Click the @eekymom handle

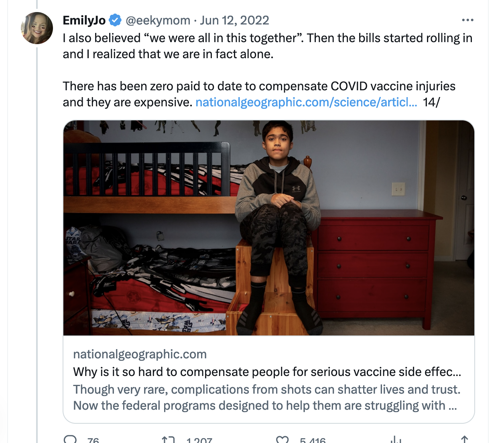click(158, 20)
